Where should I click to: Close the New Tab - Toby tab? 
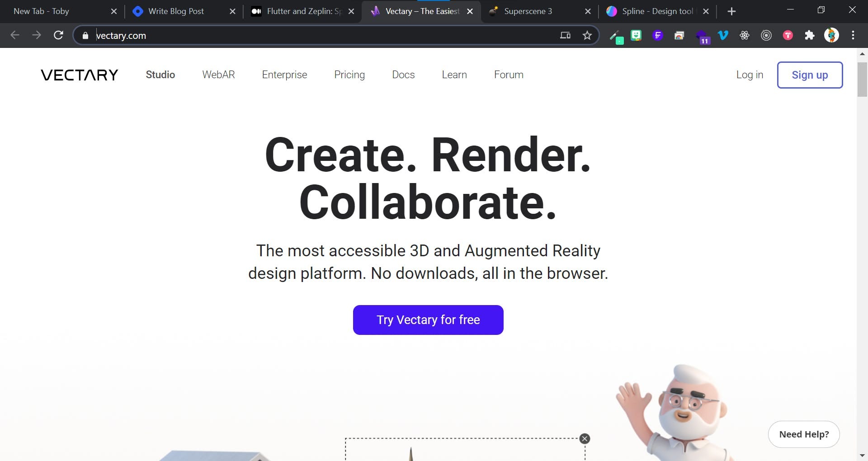click(114, 11)
